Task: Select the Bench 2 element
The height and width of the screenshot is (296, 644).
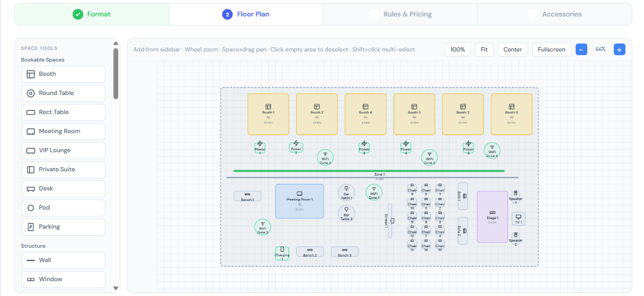Action: [310, 252]
